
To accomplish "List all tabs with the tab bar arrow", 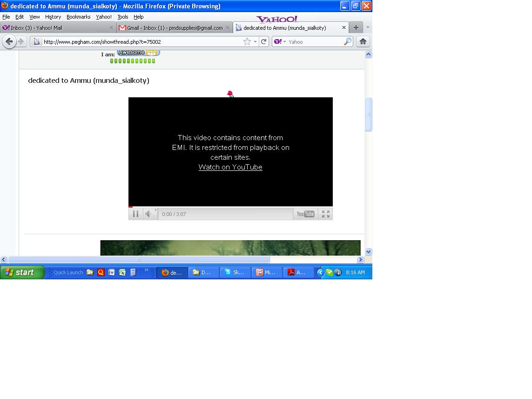I will 368,27.
